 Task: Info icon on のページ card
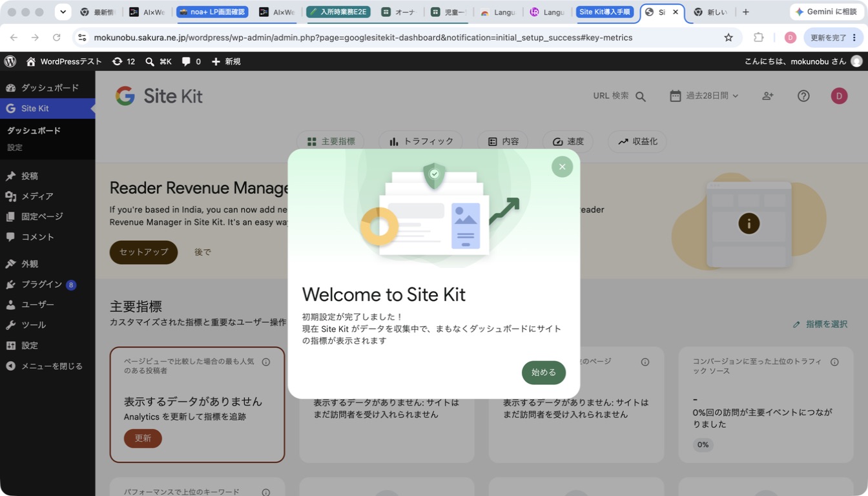click(645, 362)
